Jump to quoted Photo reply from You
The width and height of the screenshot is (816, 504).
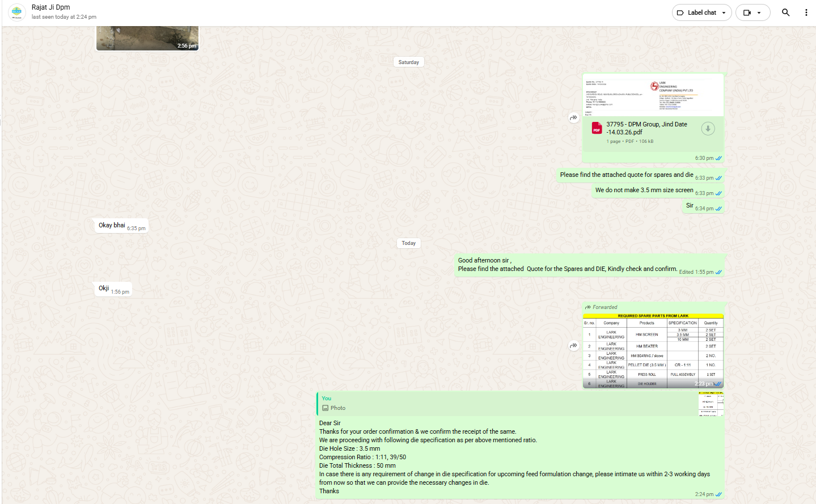click(x=505, y=403)
